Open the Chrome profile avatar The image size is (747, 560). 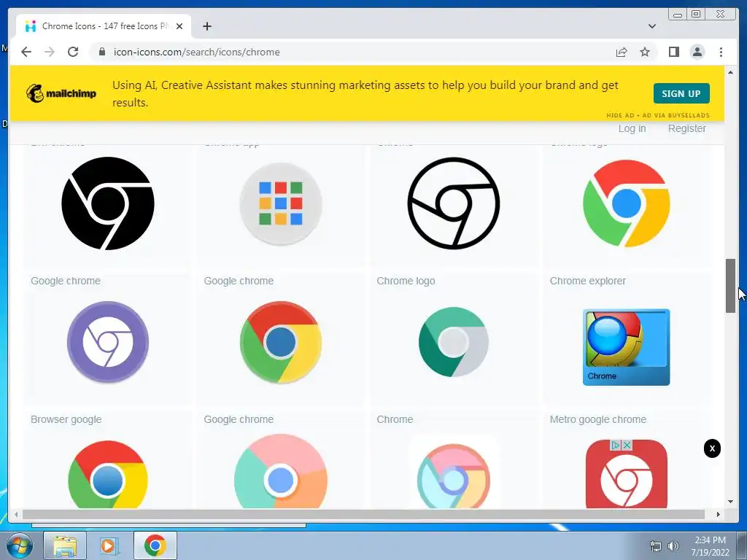[x=697, y=52]
